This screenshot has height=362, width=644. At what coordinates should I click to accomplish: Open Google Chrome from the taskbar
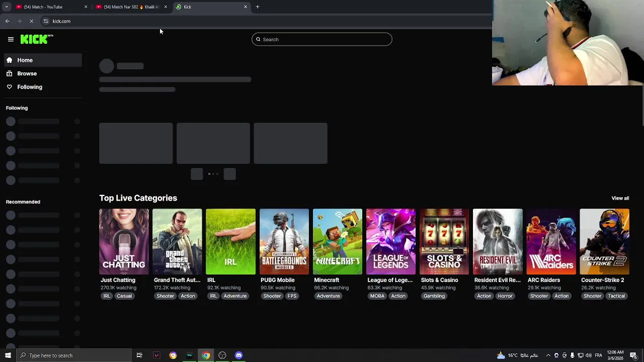pyautogui.click(x=206, y=355)
